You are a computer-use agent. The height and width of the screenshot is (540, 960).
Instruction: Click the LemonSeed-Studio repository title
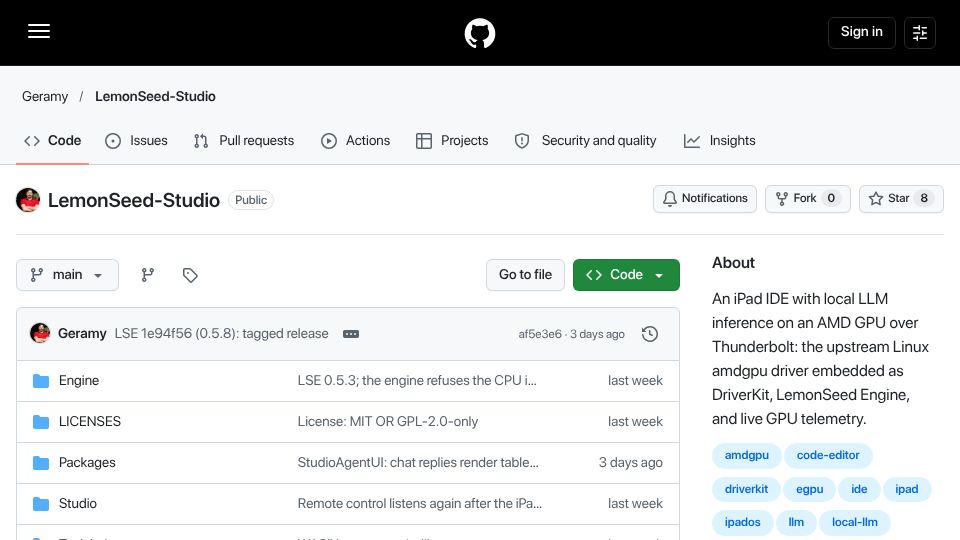point(133,200)
